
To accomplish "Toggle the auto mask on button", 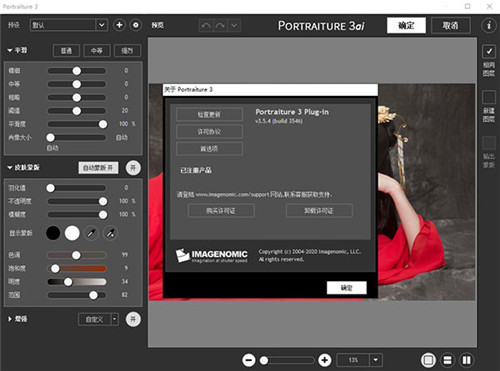I will (98, 168).
